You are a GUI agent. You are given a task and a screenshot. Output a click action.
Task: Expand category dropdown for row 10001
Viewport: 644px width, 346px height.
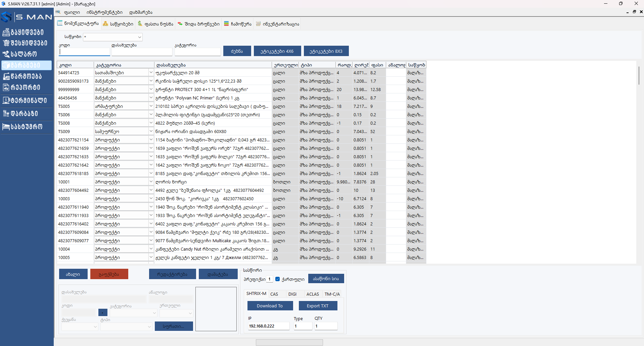151,182
